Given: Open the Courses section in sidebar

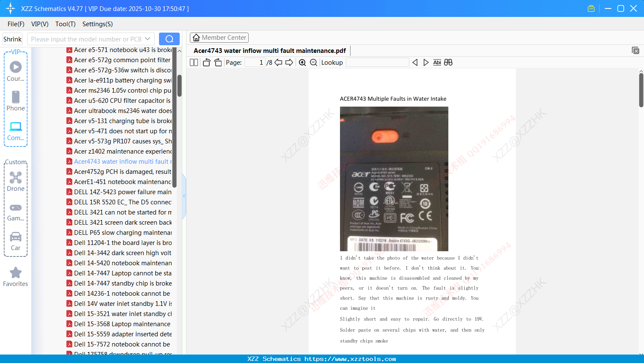Looking at the screenshot, I should click(x=16, y=71).
